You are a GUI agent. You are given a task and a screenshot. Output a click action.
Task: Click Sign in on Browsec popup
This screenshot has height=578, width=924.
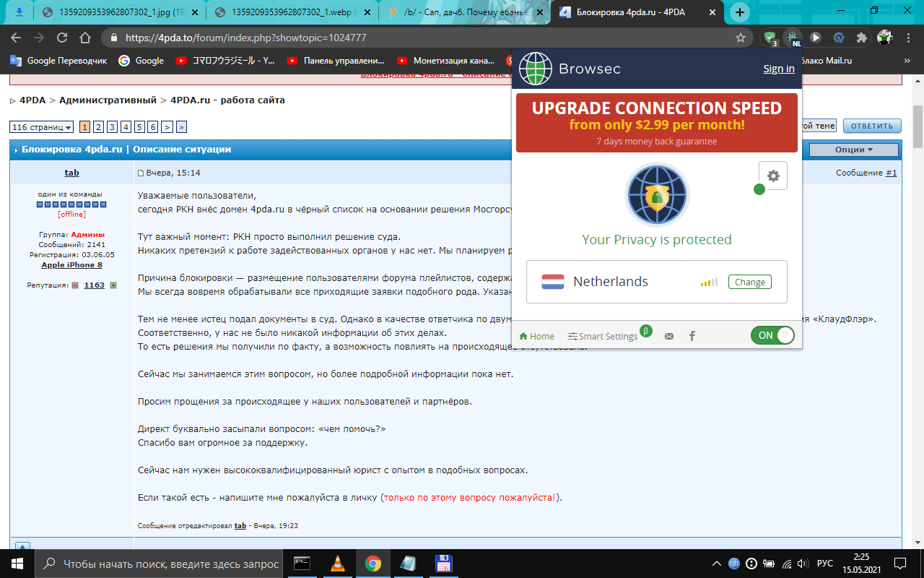pyautogui.click(x=779, y=69)
